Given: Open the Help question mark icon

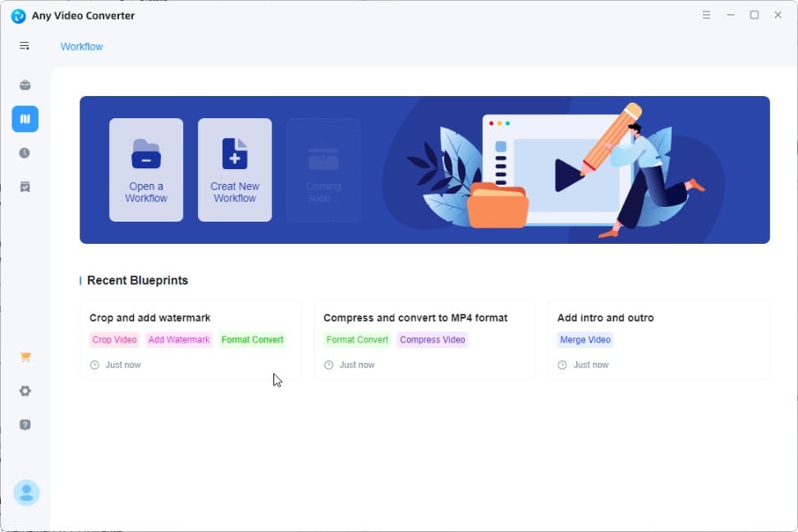Looking at the screenshot, I should (x=25, y=424).
